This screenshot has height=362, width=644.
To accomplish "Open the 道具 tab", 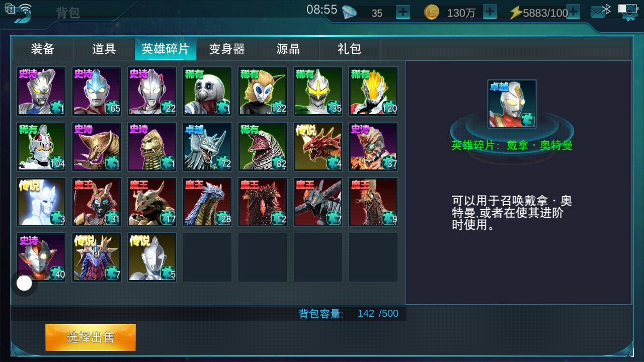I will click(104, 49).
